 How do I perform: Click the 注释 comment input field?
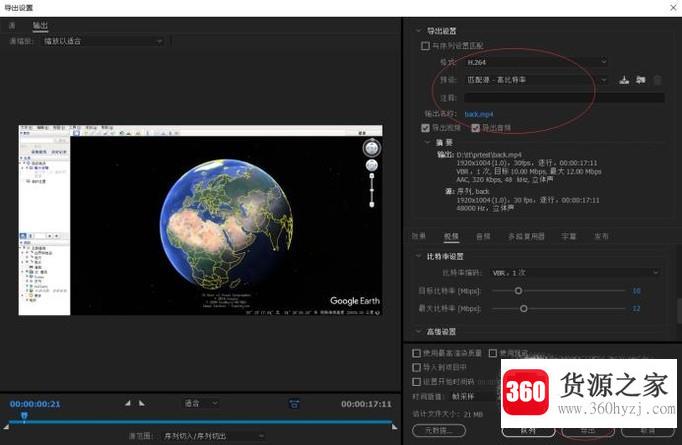coord(564,98)
